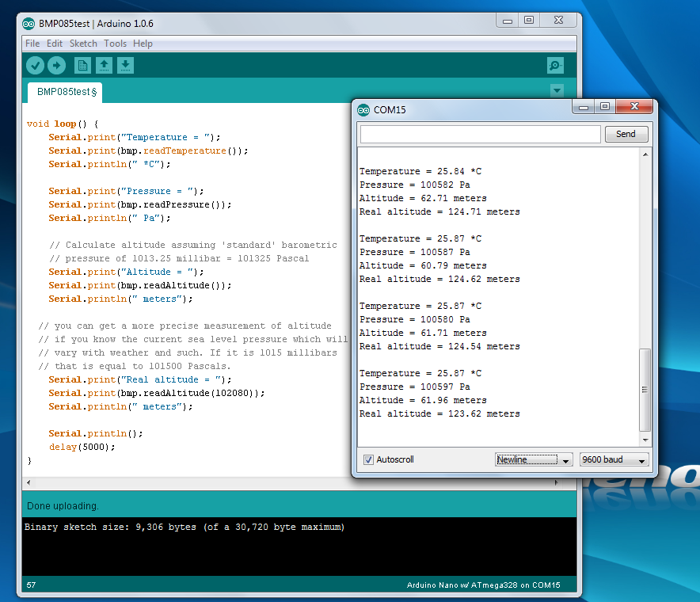Screen dimensions: 700x602
Task: Open the tab options dropdown arrow
Action: tap(557, 90)
